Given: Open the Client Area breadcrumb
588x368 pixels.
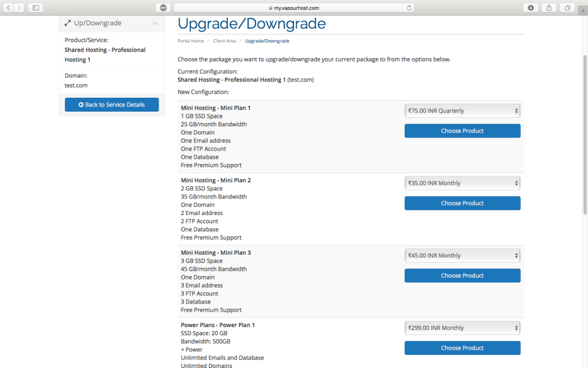Looking at the screenshot, I should tap(225, 41).
